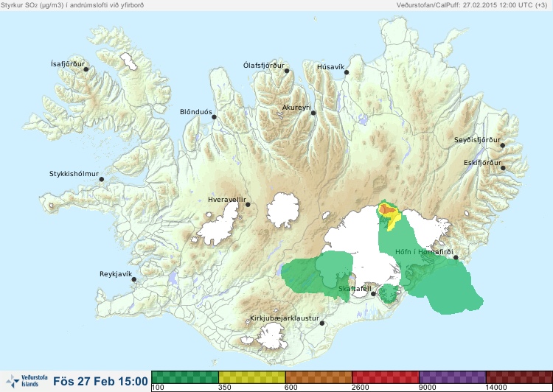553x392 pixels.
Task: Click the Stykkishólmur map label
Action: (x=74, y=174)
